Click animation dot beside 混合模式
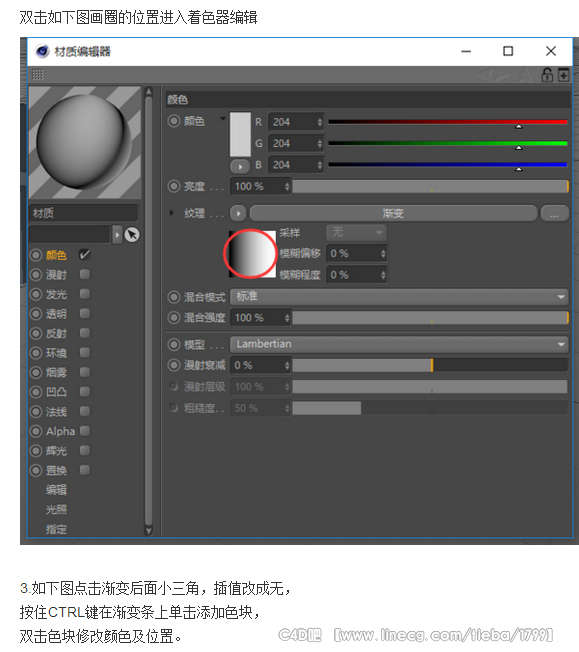579x652 pixels. point(173,297)
